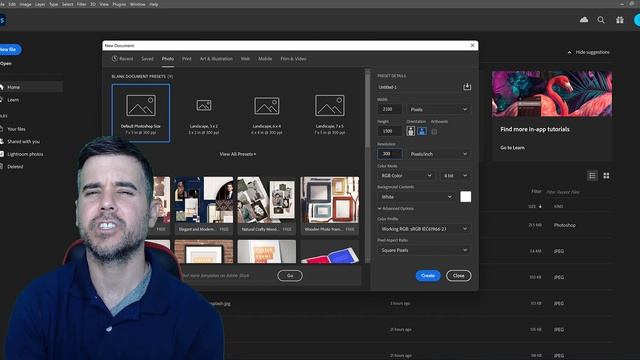Open the Natural Crafty Mood template
The width and height of the screenshot is (640, 360).
click(267, 205)
